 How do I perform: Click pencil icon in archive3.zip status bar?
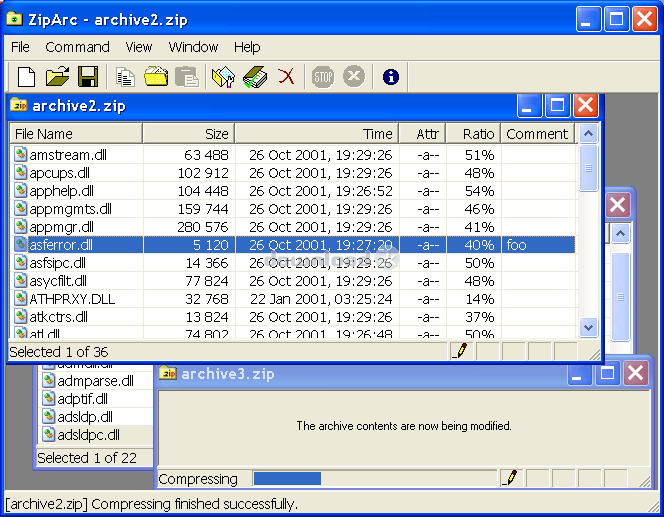510,478
